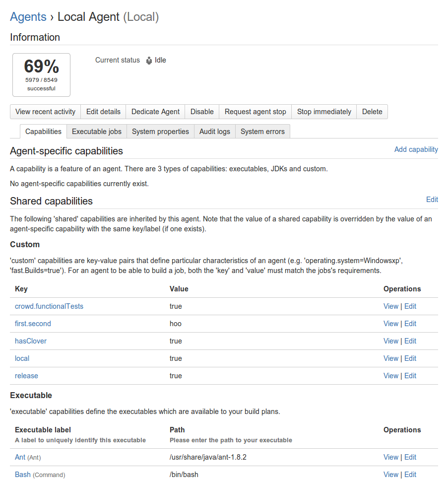The image size is (448, 482).
Task: Disable the local agent
Action: coord(202,112)
